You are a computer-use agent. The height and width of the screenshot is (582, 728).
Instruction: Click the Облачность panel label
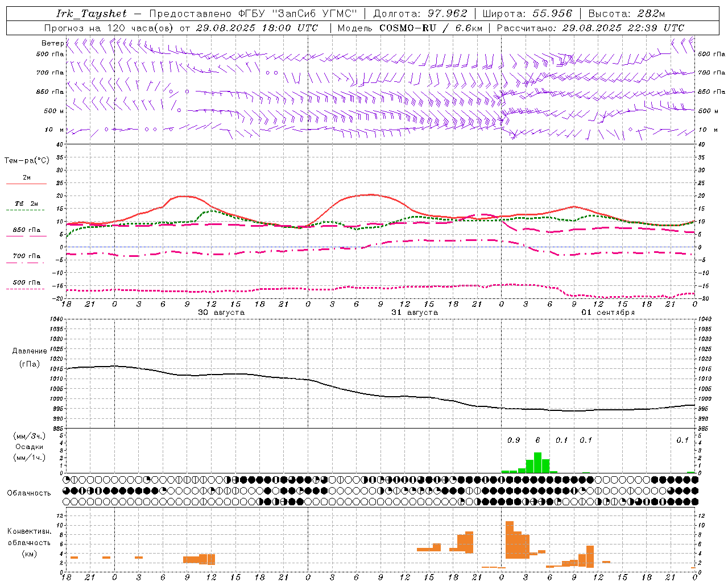(x=29, y=493)
